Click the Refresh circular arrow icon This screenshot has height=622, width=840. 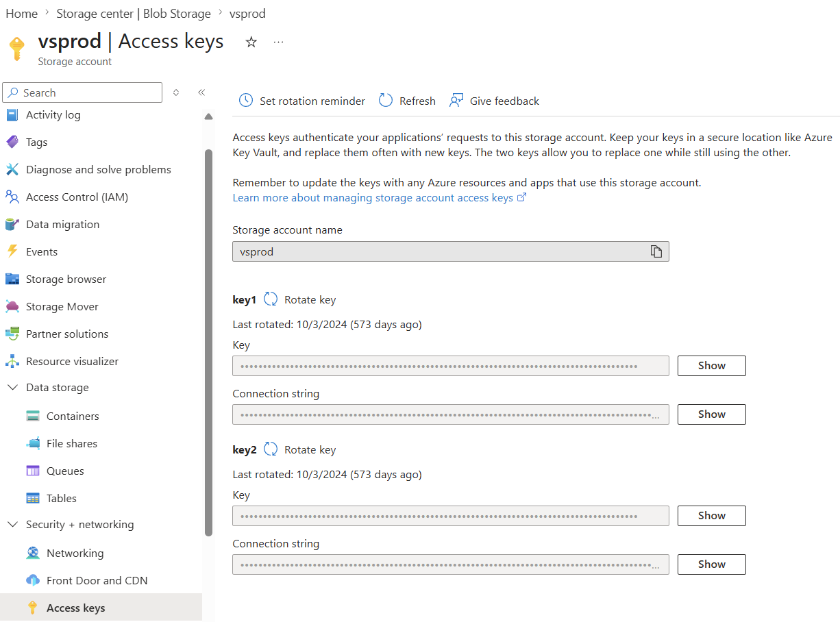[386, 101]
